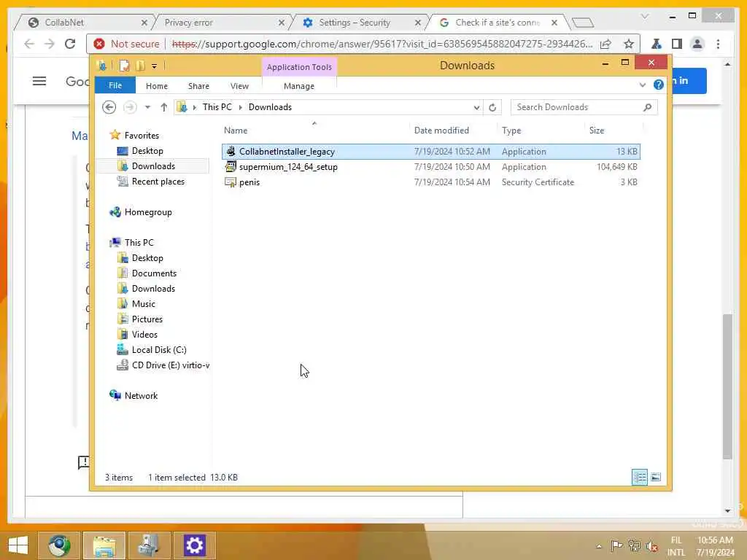Select Network in navigation pane
Viewport: 747px width, 560px height.
(x=141, y=395)
